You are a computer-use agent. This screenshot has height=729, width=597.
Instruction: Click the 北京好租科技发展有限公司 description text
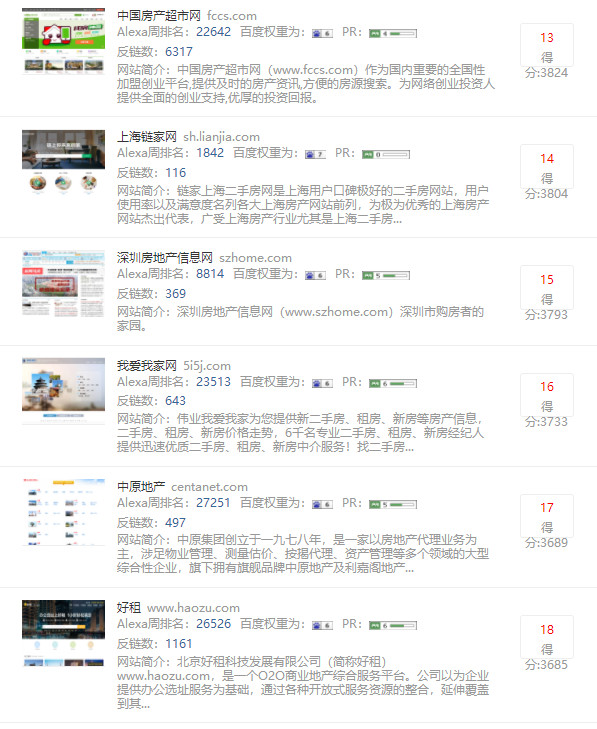[303, 683]
